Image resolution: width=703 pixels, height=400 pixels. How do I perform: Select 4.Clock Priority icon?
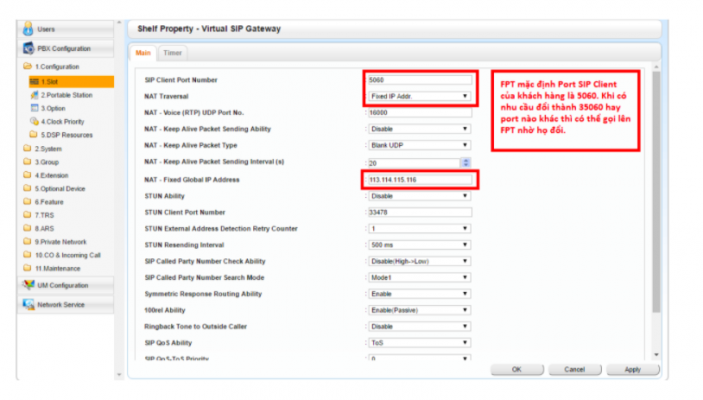coord(34,121)
